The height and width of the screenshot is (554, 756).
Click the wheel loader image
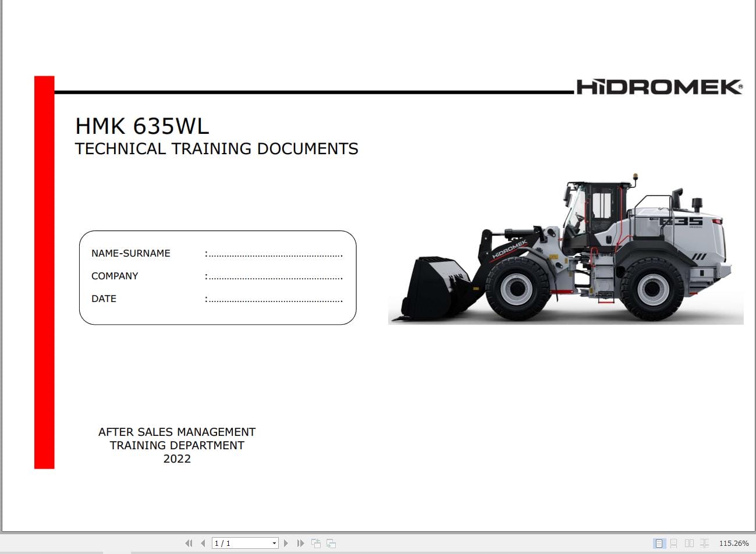[566, 248]
